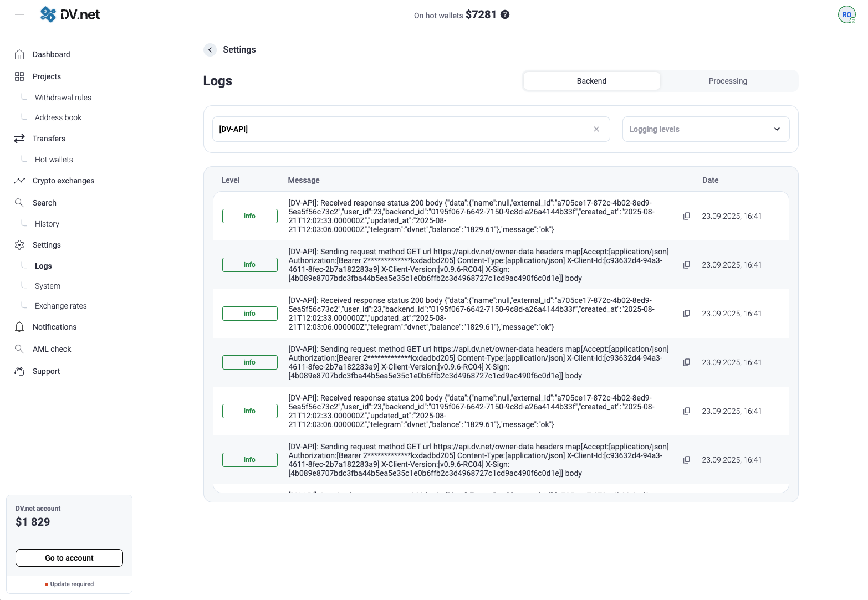Open the Logging levels dropdown
This screenshot has width=868, height=600.
click(x=706, y=129)
